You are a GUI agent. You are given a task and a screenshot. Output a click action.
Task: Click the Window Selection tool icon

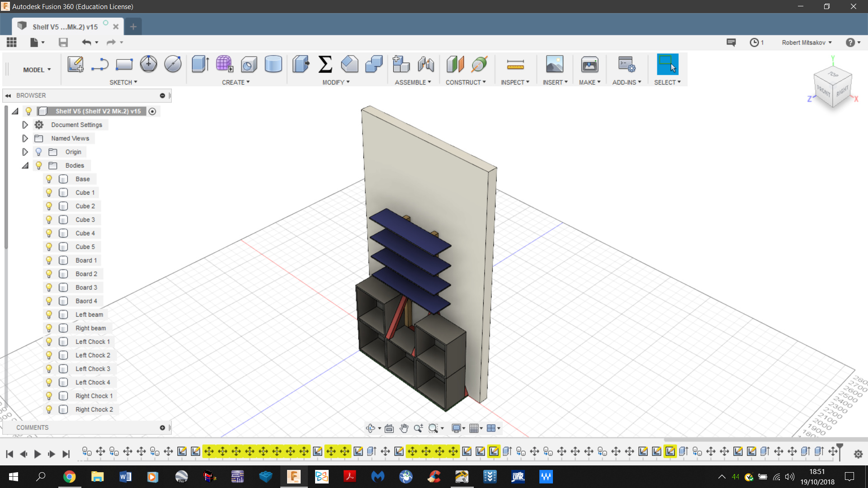click(x=667, y=64)
